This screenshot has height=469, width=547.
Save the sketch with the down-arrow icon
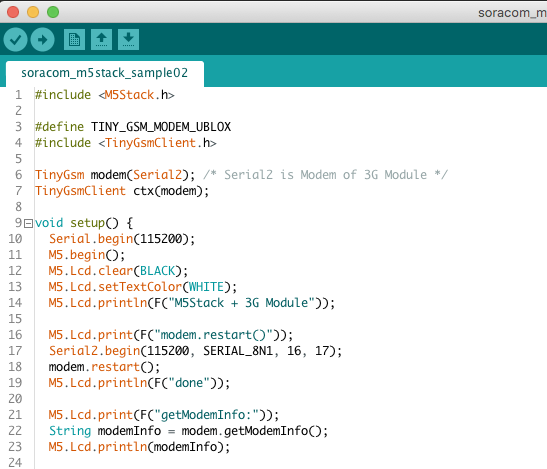[x=128, y=39]
